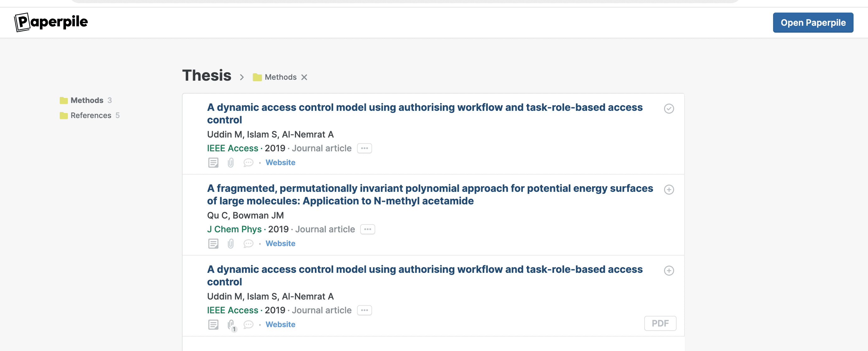The height and width of the screenshot is (351, 868).
Task: Click attachment paperclip of first paper
Action: click(x=230, y=163)
